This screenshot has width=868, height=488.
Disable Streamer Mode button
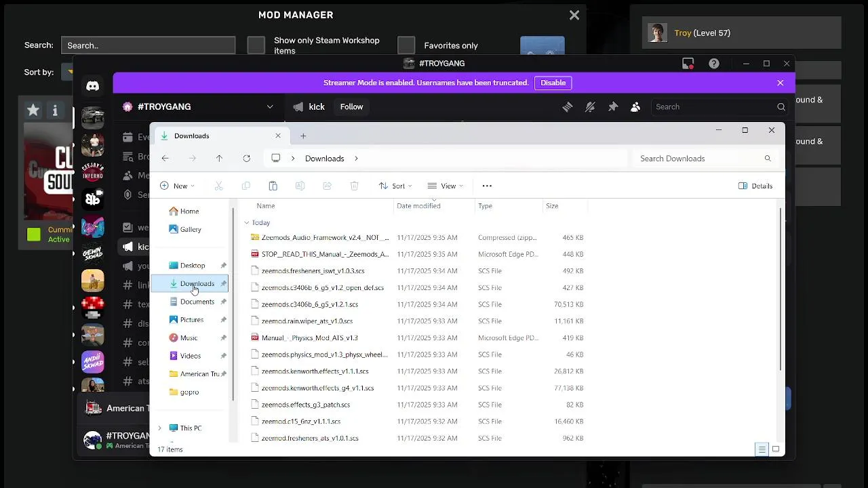click(x=553, y=83)
